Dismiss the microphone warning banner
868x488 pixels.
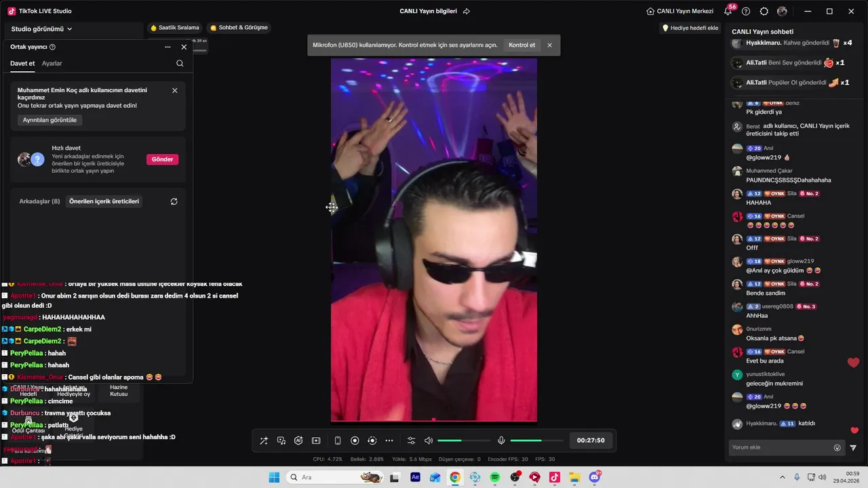click(x=549, y=45)
